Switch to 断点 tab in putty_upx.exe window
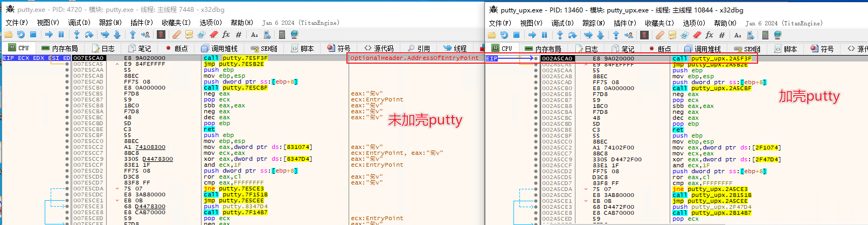The image size is (868, 225). pos(659,49)
